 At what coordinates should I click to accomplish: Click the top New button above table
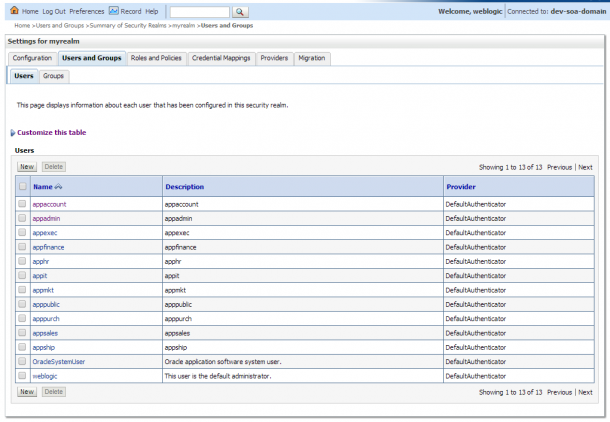(27, 167)
